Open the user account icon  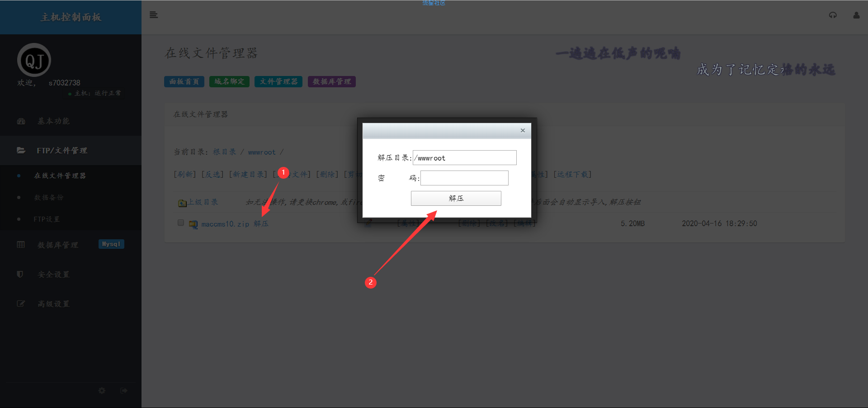(856, 15)
